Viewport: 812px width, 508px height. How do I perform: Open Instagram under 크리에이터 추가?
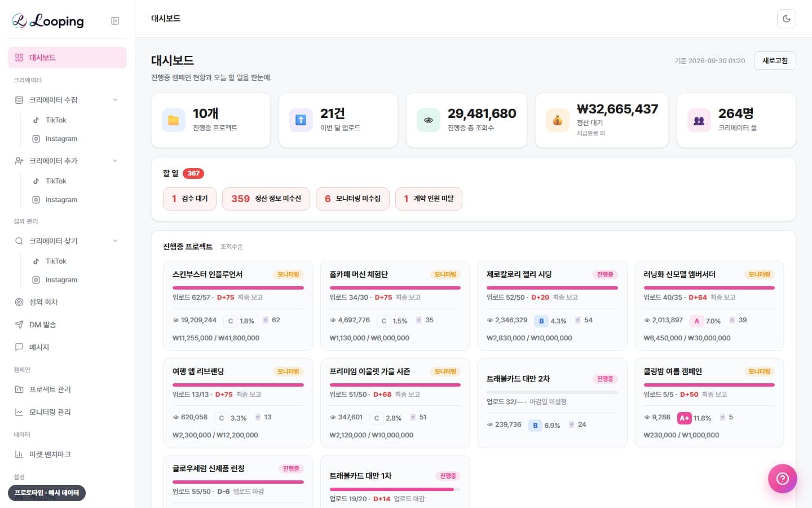76,200
